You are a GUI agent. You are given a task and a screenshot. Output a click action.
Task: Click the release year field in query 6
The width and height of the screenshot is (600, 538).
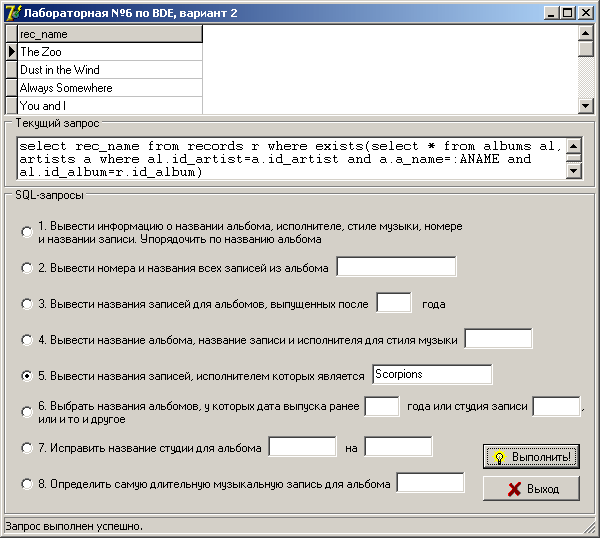point(382,406)
